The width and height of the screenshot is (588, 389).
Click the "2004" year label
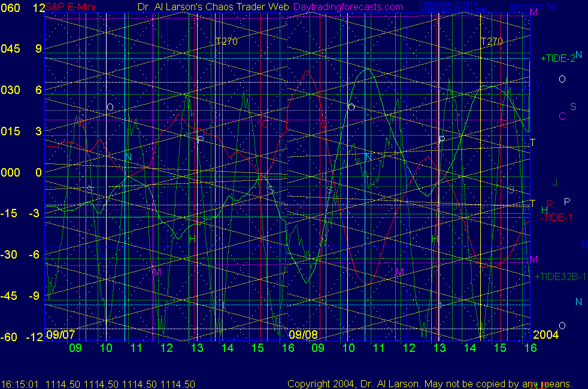pyautogui.click(x=545, y=335)
